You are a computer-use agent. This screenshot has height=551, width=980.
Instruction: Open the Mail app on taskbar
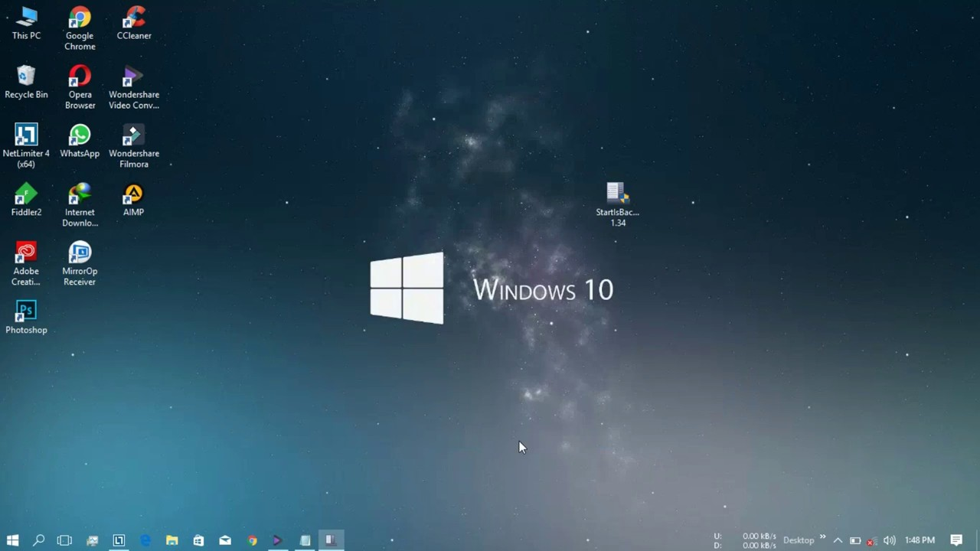pos(225,540)
